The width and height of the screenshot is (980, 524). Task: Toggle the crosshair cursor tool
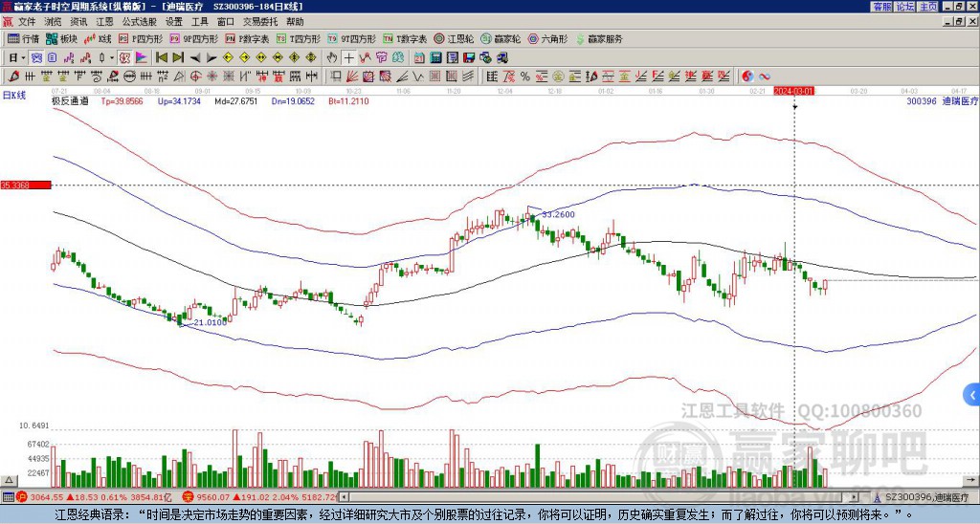click(x=348, y=58)
